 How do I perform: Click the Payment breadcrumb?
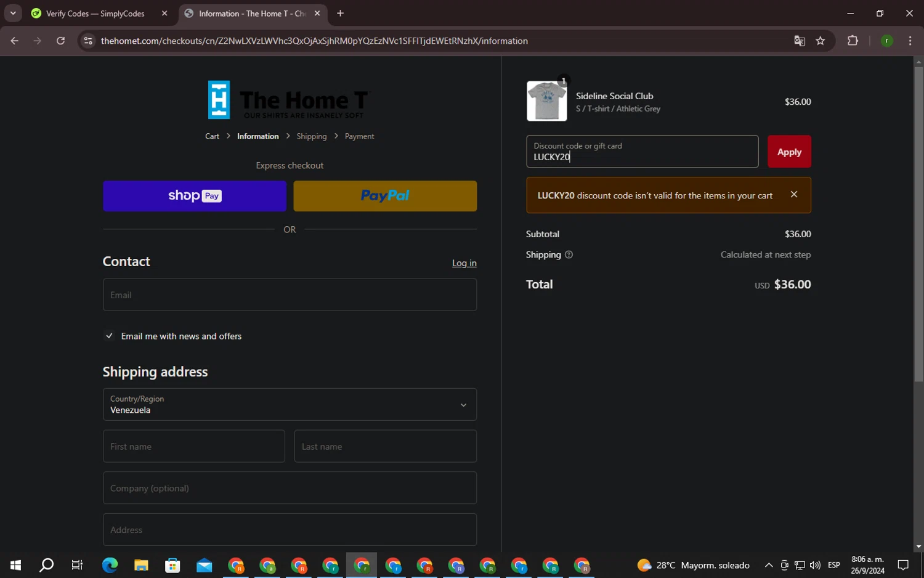359,136
